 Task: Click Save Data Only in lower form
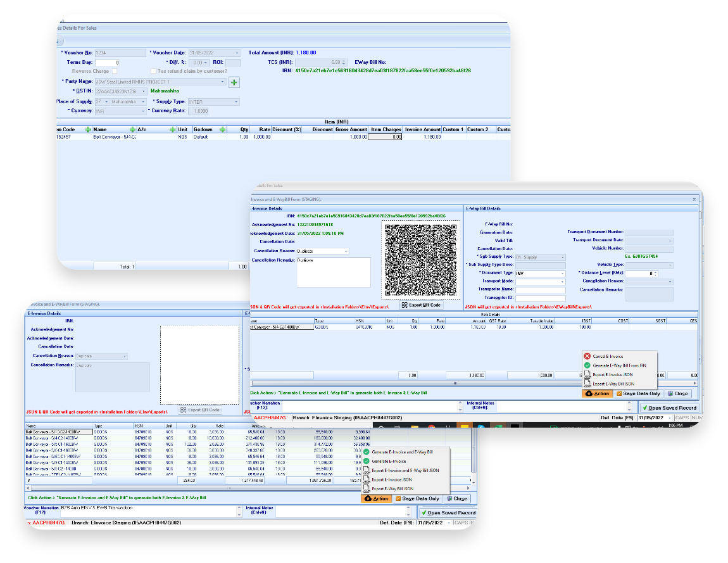point(417,498)
